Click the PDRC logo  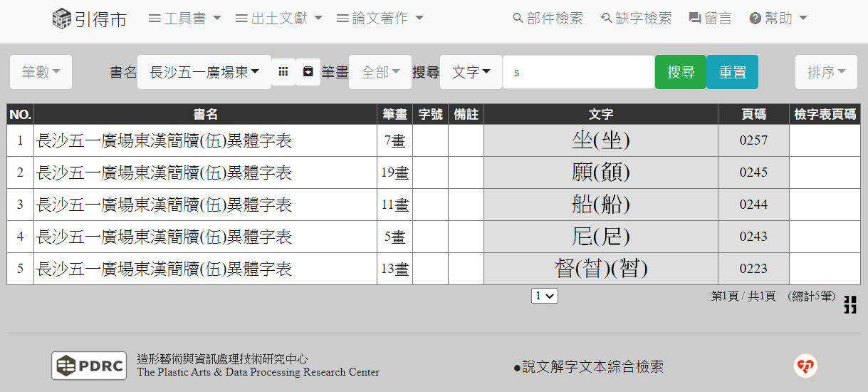pos(89,366)
